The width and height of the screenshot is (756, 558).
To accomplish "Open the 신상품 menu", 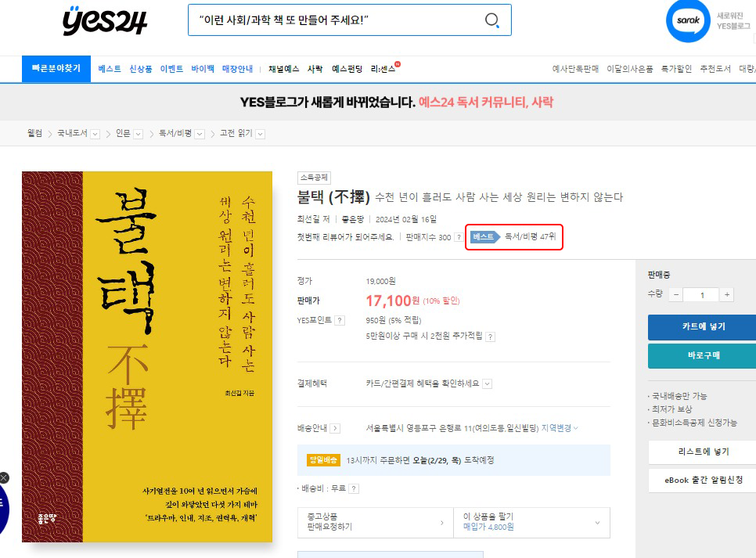I will tap(141, 69).
